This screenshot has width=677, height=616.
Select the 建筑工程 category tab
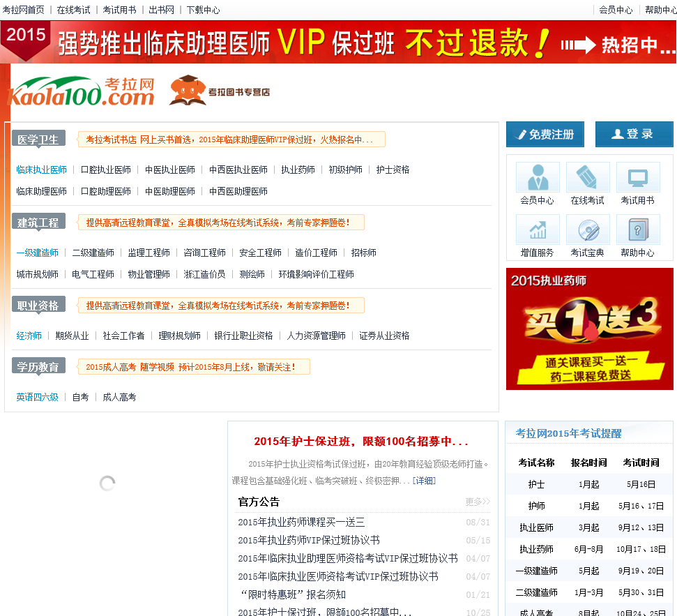(38, 222)
